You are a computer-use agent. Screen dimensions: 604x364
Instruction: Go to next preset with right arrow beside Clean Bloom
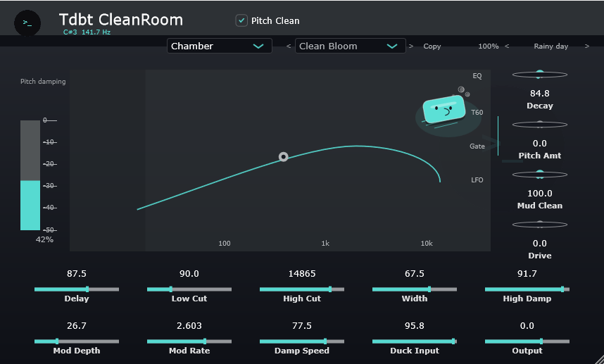tap(411, 46)
